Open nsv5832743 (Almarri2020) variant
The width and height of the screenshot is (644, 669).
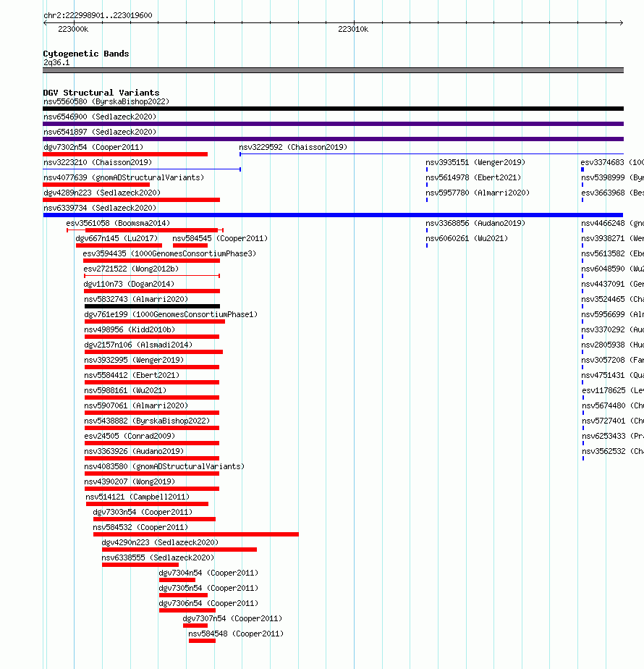coord(136,300)
